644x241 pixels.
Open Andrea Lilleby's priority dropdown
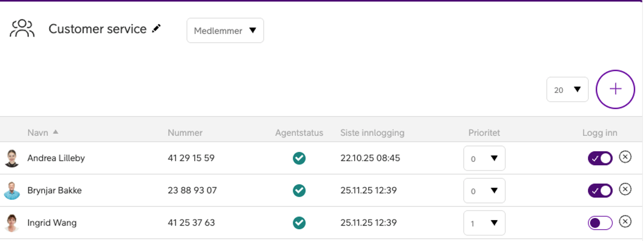[484, 158]
